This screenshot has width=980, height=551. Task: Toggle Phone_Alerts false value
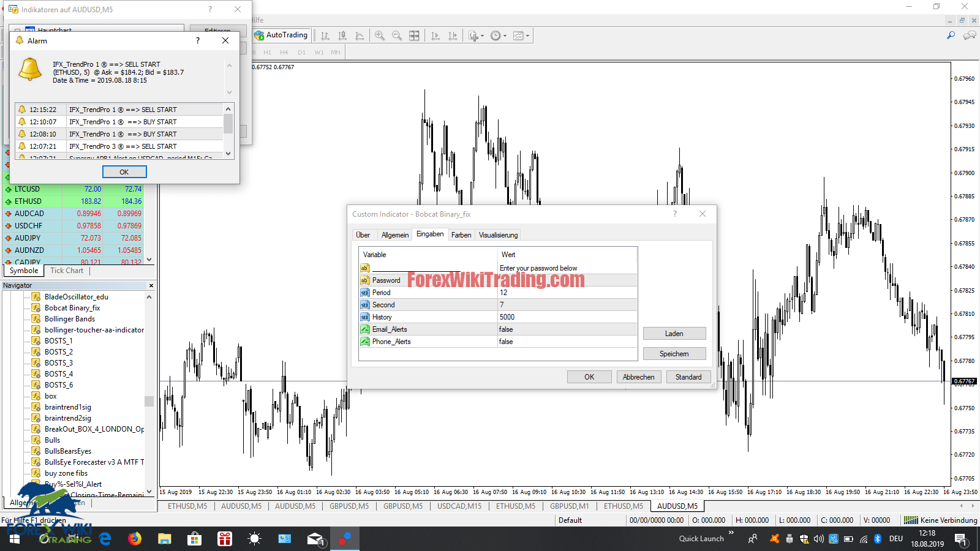pyautogui.click(x=567, y=342)
